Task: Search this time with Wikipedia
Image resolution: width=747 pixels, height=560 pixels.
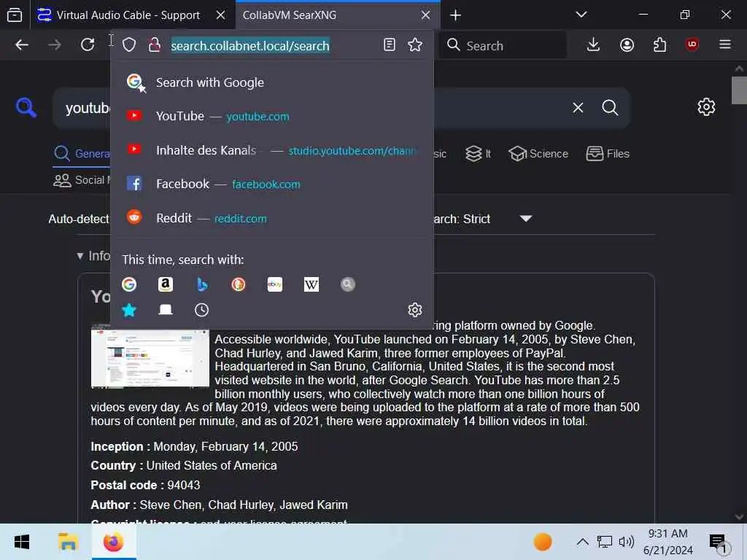Action: 311,284
